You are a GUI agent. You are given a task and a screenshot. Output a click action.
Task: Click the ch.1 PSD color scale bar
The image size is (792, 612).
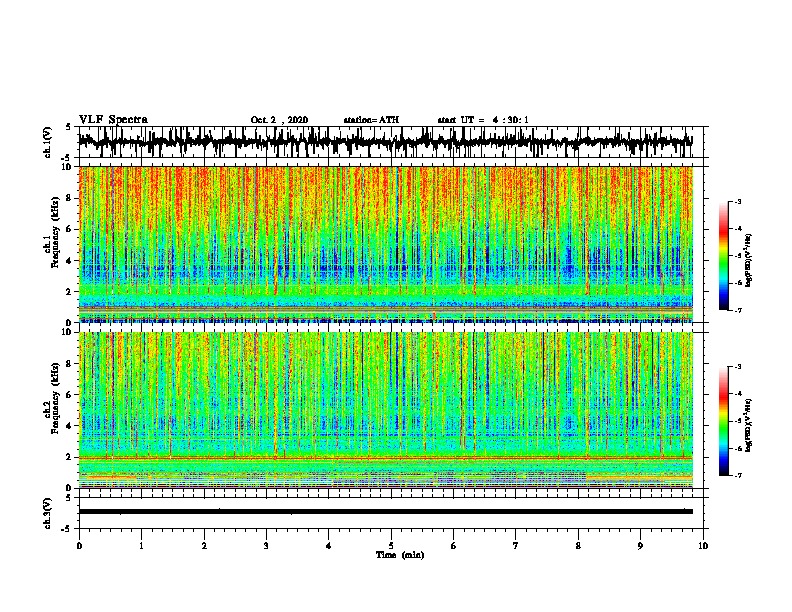(x=724, y=256)
